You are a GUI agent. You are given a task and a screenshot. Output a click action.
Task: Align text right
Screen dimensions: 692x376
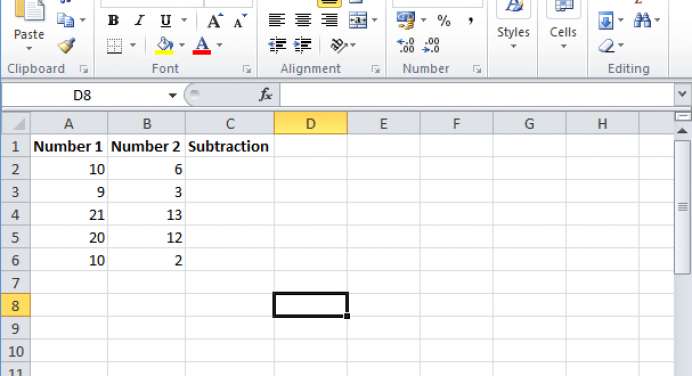pos(329,20)
